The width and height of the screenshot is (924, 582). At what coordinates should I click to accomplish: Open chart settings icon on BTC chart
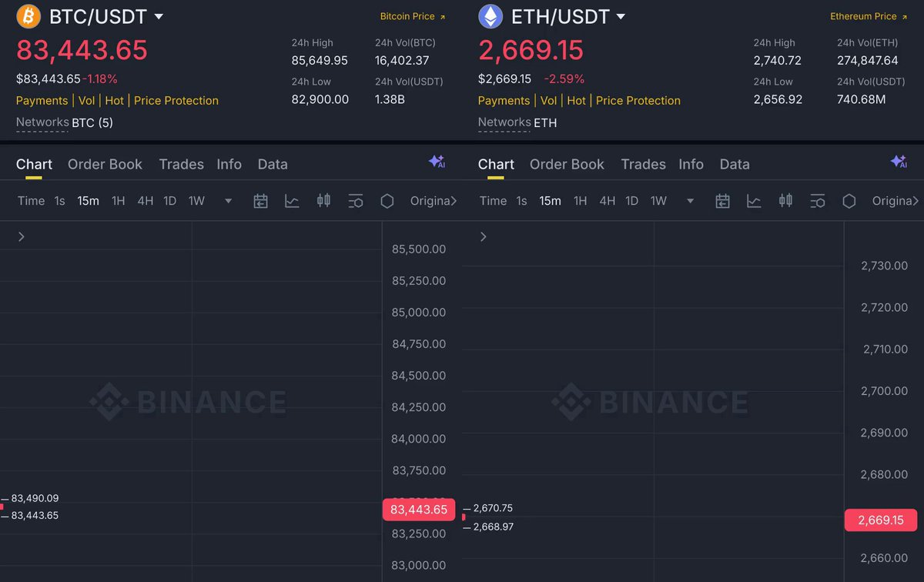pos(355,201)
